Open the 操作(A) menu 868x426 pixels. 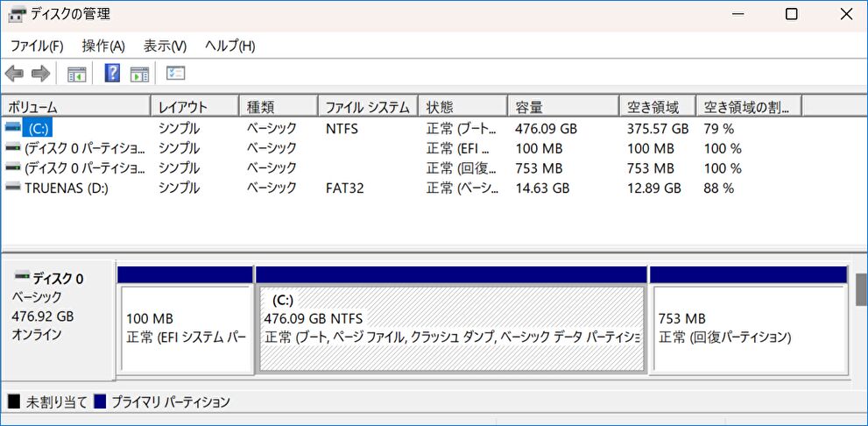pyautogui.click(x=103, y=46)
